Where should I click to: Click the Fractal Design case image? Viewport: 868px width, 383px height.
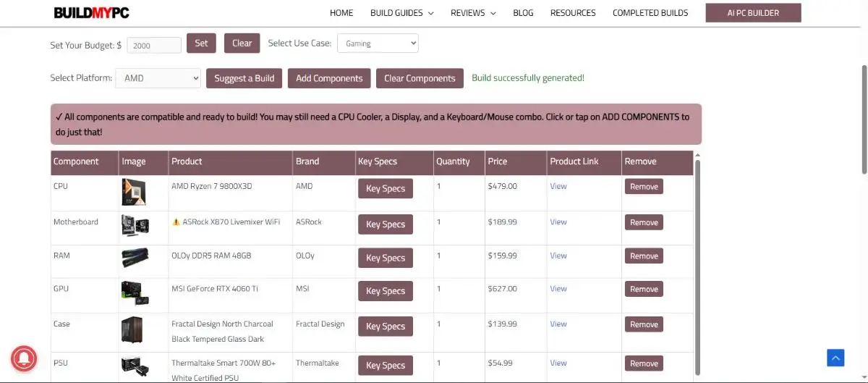pyautogui.click(x=132, y=330)
